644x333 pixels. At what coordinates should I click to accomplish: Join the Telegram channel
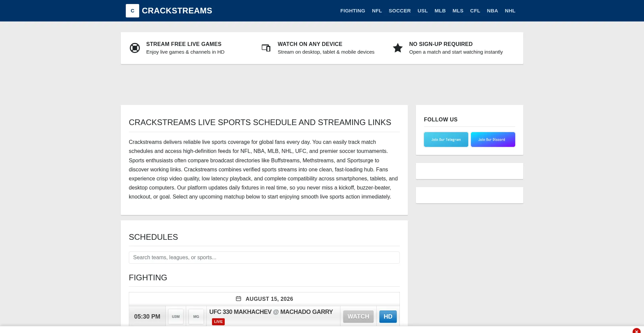point(446,140)
